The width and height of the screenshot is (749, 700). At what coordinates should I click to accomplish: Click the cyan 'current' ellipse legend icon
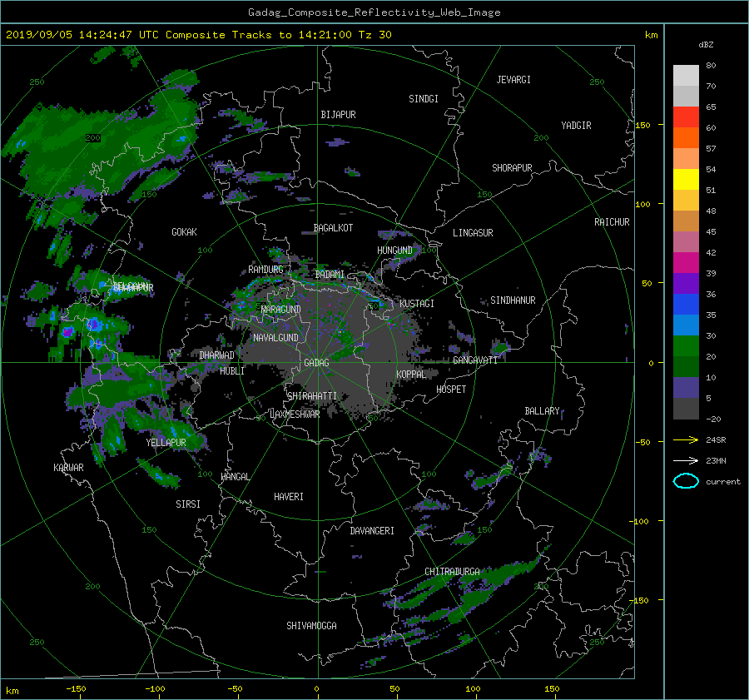click(x=686, y=481)
